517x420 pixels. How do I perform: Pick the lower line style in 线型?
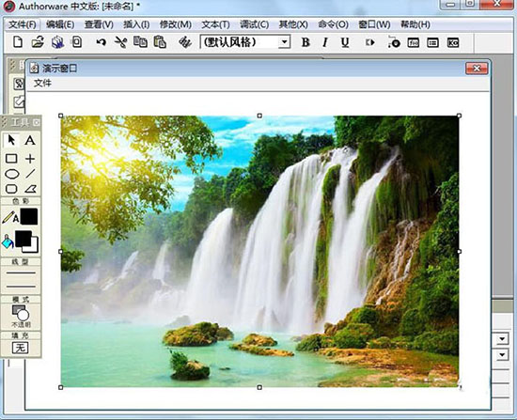pyautogui.click(x=21, y=287)
